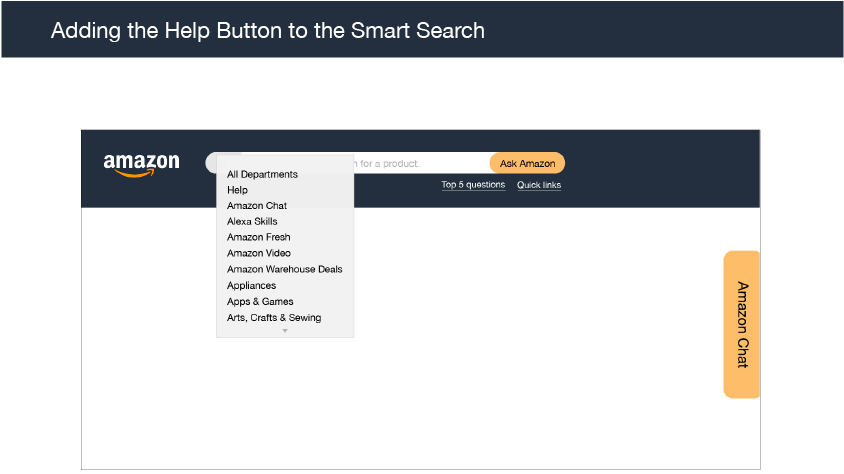Screen dimensions: 844x474
Task: Choose Help from the department dropdown
Action: point(237,190)
